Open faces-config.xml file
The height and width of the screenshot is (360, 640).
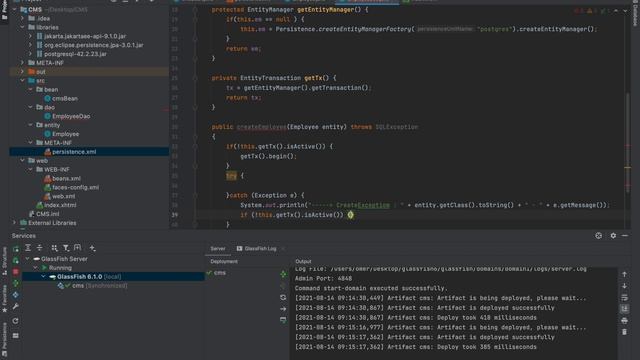(x=76, y=187)
